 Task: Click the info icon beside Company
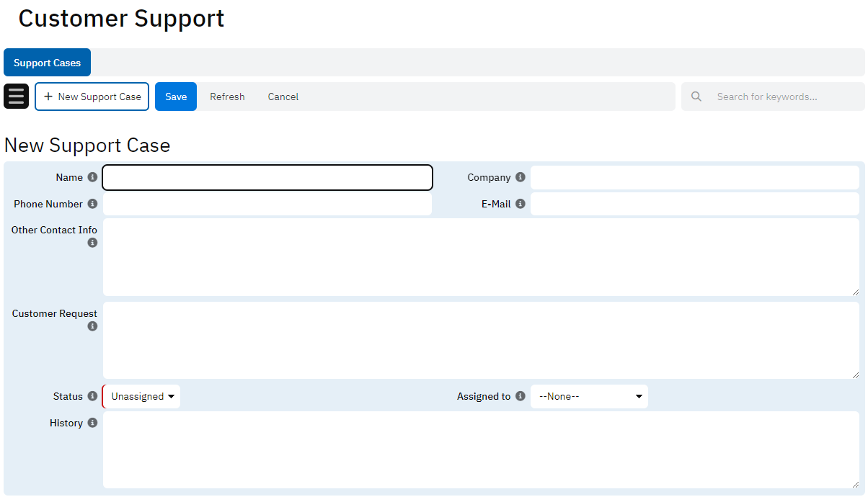pyautogui.click(x=521, y=177)
